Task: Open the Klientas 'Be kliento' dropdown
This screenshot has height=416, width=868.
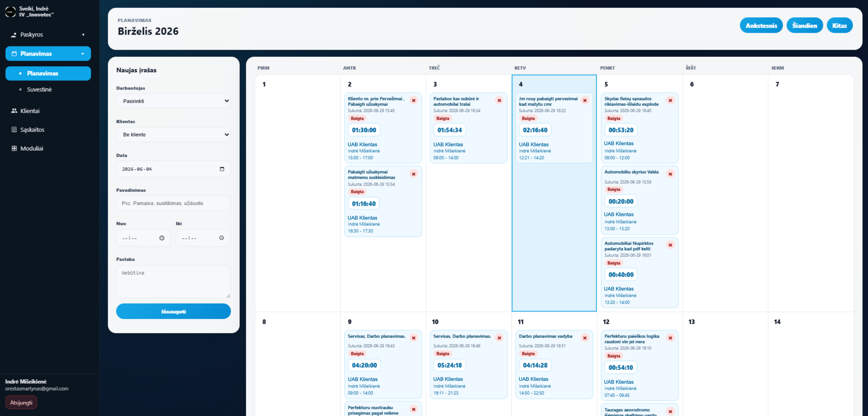Action: [x=173, y=135]
